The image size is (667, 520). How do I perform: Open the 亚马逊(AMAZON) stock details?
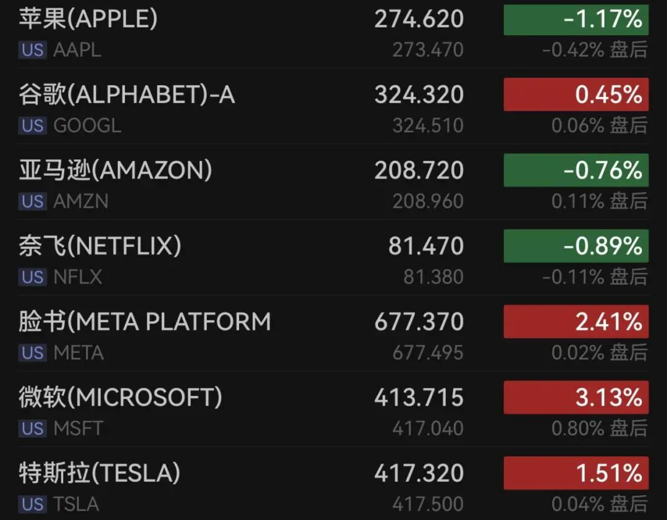pyautogui.click(x=115, y=170)
